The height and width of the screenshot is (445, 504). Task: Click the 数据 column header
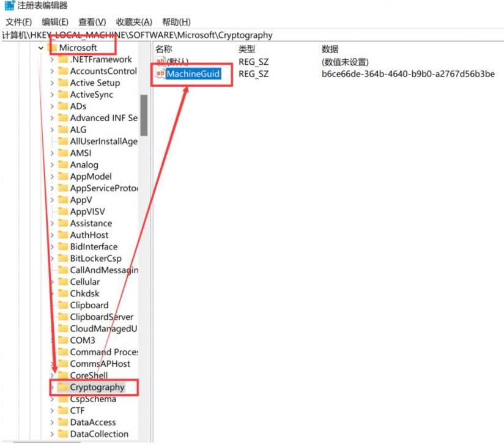tap(330, 49)
